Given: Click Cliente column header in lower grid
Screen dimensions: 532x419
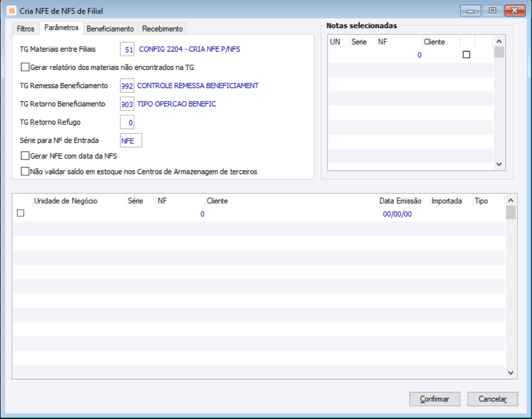Looking at the screenshot, I should point(292,201).
